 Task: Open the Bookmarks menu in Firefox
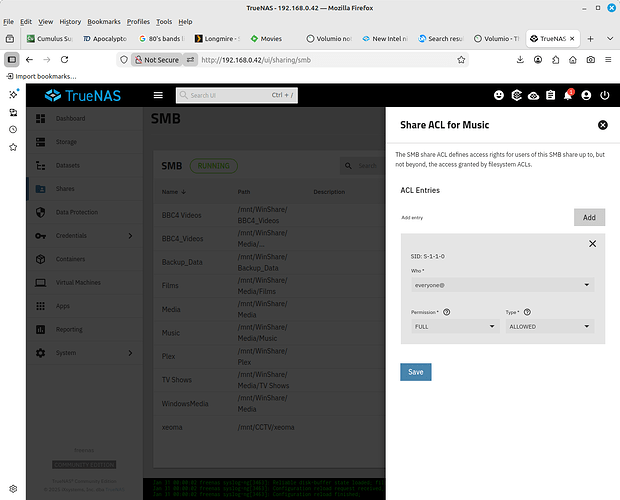click(x=103, y=21)
